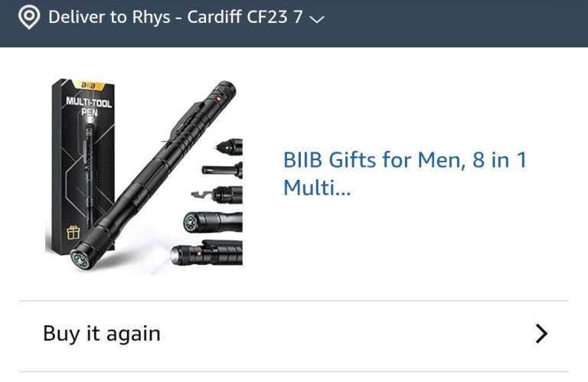Open the BIIB Gifts for Men product link
The height and width of the screenshot is (382, 588).
[x=404, y=173]
